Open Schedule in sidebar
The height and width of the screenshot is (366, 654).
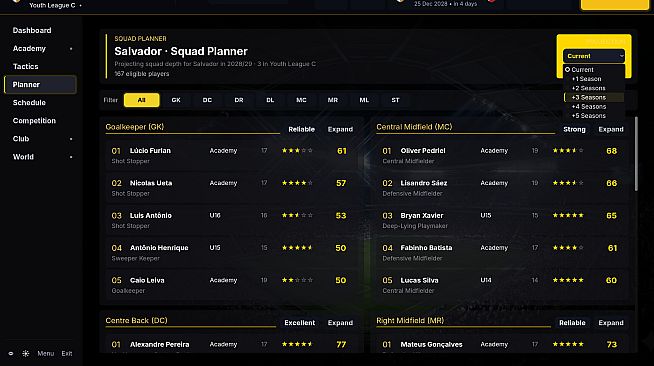(40, 103)
